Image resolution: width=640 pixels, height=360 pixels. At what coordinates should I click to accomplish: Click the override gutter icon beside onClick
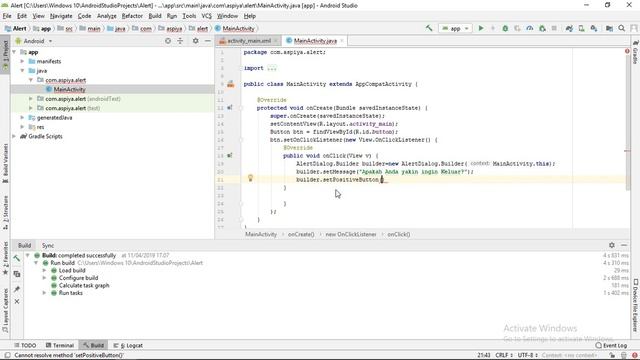coord(230,156)
